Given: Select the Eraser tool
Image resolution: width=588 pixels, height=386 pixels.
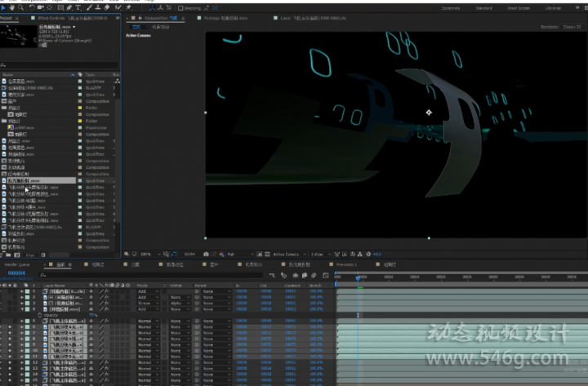Looking at the screenshot, I should click(107, 7).
